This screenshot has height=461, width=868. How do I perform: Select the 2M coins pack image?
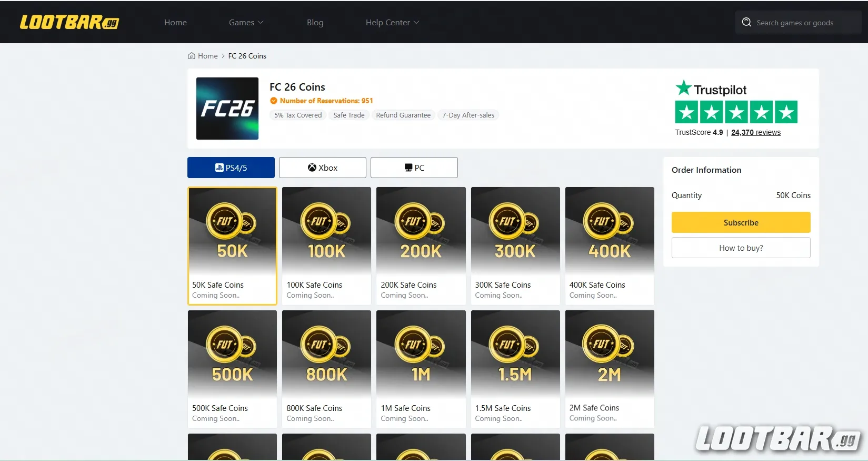coord(610,354)
